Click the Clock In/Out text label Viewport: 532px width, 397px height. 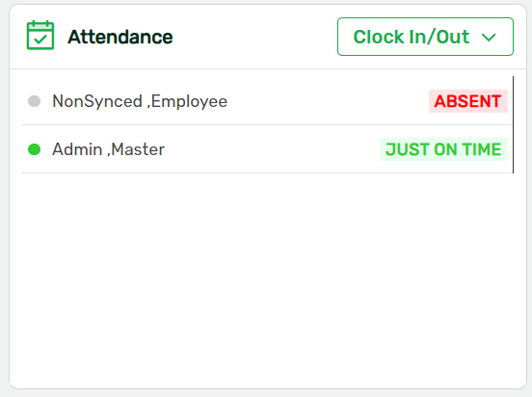[412, 37]
